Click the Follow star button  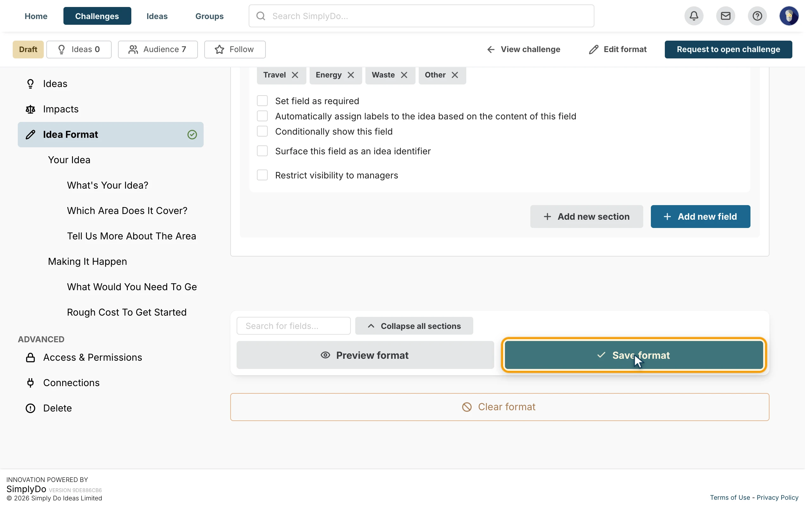point(234,50)
